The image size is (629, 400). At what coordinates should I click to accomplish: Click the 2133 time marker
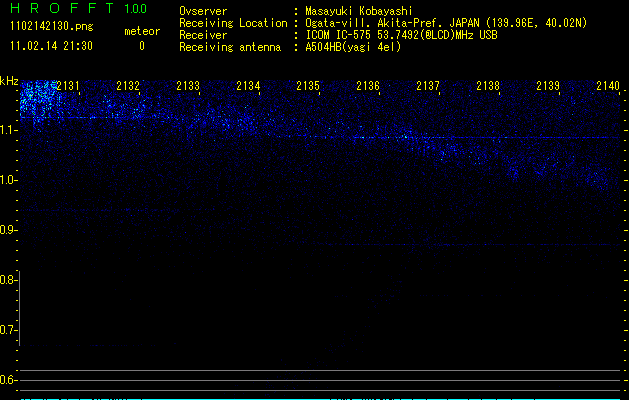[188, 86]
